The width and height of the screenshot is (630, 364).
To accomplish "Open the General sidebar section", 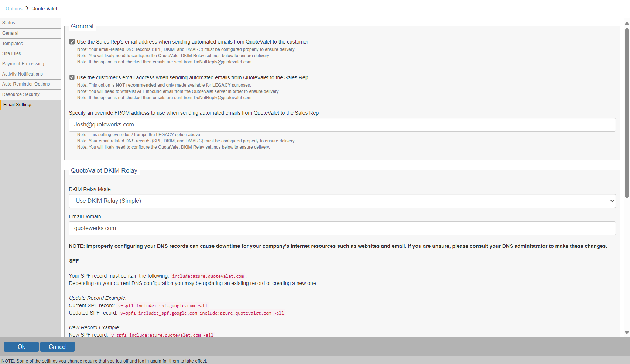I will [x=10, y=33].
